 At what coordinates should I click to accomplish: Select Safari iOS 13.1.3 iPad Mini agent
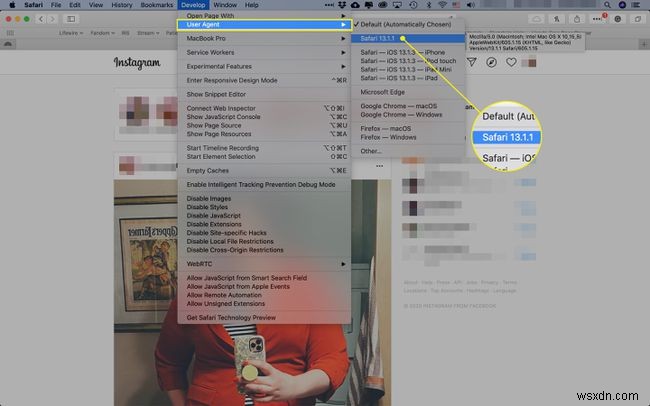pyautogui.click(x=408, y=69)
